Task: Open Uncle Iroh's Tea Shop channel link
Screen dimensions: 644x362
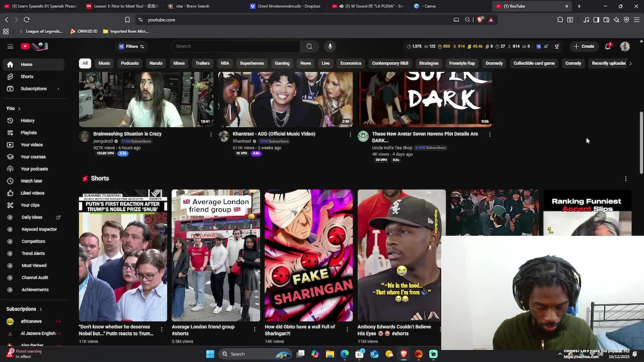Action: coord(392,148)
